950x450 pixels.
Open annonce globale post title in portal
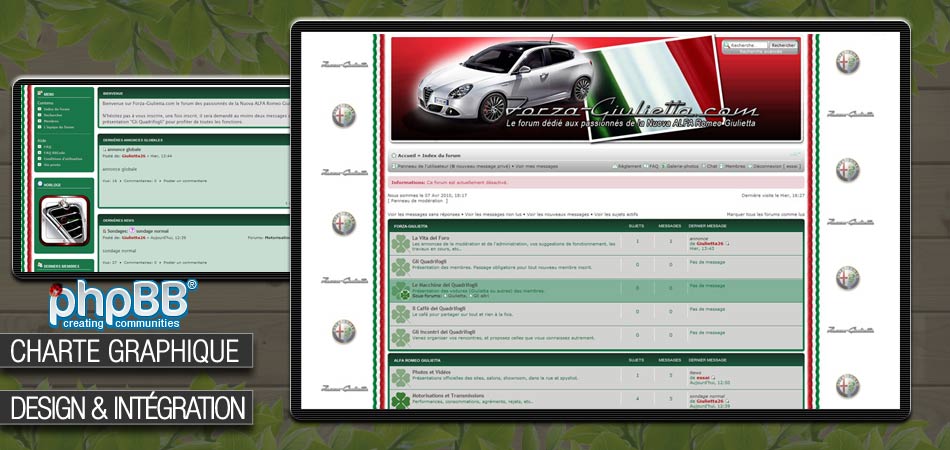pyautogui.click(x=124, y=149)
